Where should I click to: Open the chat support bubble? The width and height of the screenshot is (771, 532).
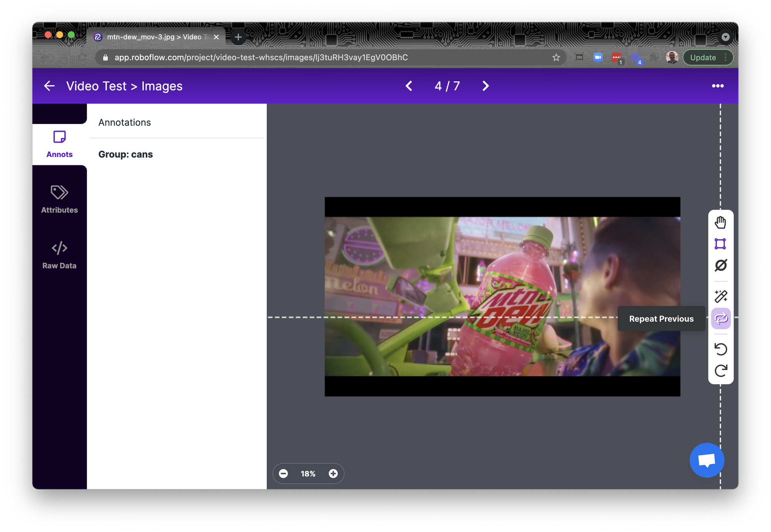click(x=707, y=460)
